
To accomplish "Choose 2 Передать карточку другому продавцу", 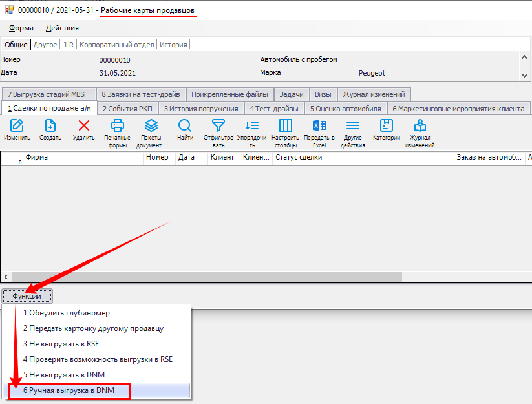I will (93, 328).
